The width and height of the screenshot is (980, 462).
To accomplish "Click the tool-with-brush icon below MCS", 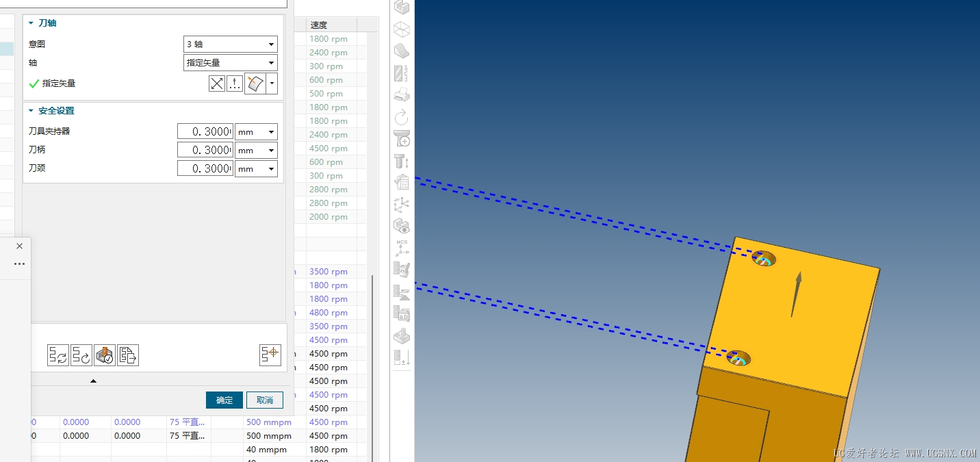I will (402, 270).
